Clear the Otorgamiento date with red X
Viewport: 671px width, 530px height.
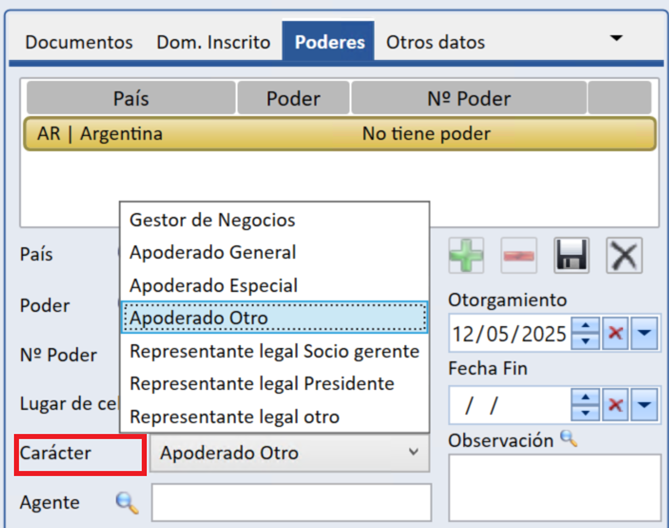[x=615, y=333]
